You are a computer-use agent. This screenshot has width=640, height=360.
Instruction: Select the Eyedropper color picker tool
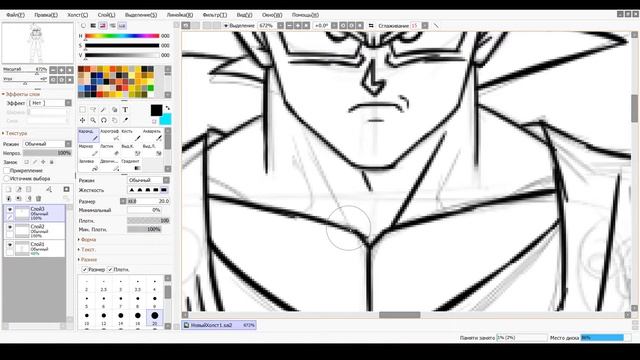125,120
